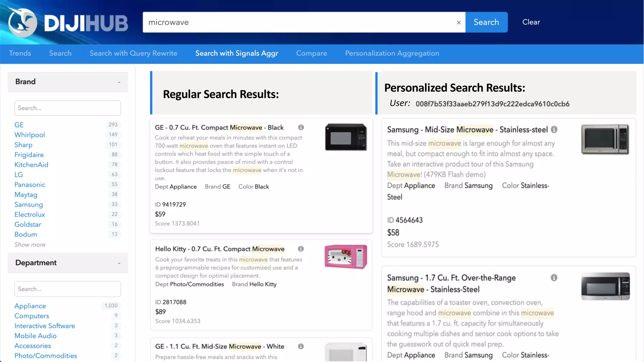Go to the Compare tab
This screenshot has height=362, width=644.
click(x=312, y=53)
